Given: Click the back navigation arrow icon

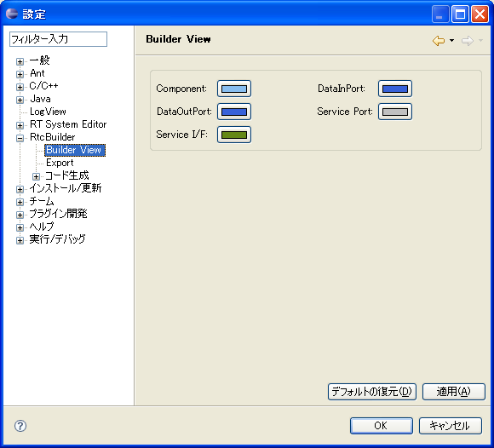Looking at the screenshot, I should tap(439, 41).
